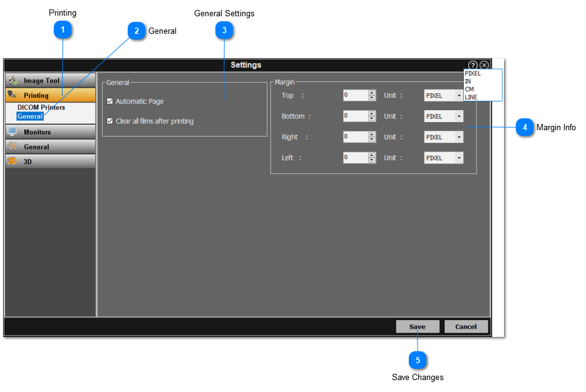Increase the Right margin value stepper
The image size is (586, 392).
372,134
